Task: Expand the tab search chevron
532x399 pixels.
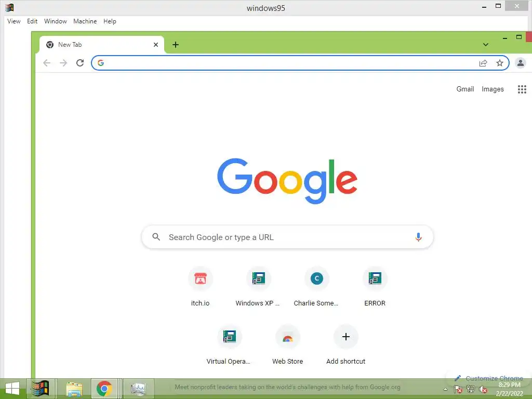Action: (486, 45)
